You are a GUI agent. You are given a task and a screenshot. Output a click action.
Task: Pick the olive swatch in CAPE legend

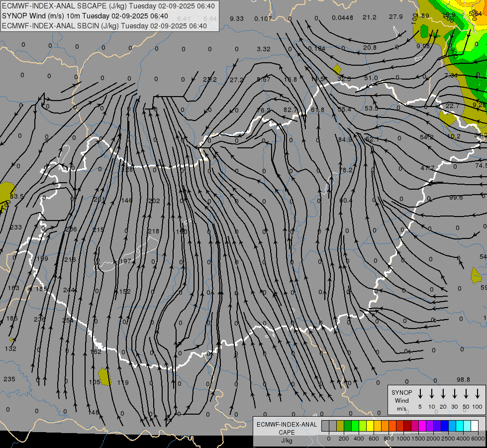(340, 426)
